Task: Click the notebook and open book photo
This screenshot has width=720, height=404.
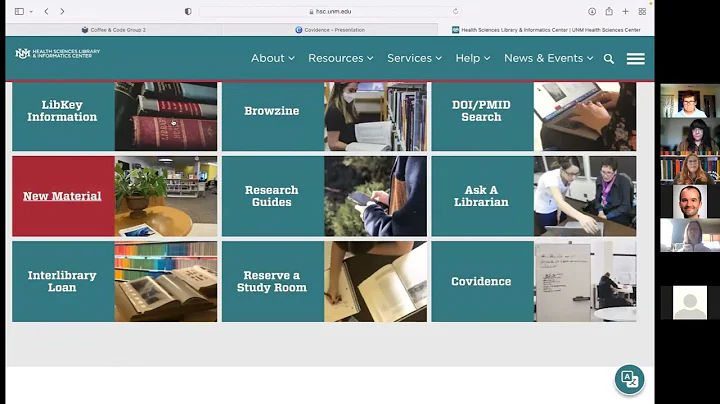Action: coord(375,281)
